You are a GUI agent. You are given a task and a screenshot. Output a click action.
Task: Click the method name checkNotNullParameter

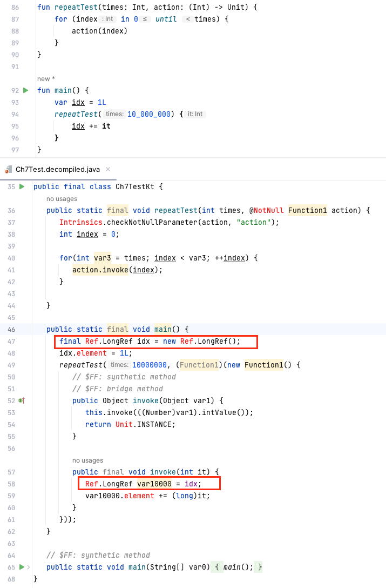point(152,222)
